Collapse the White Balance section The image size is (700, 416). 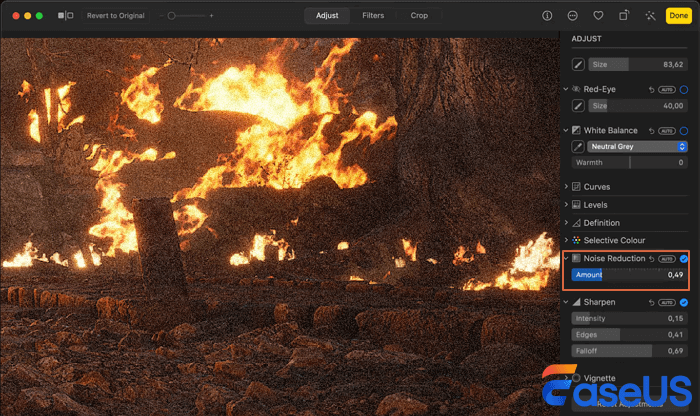(566, 130)
